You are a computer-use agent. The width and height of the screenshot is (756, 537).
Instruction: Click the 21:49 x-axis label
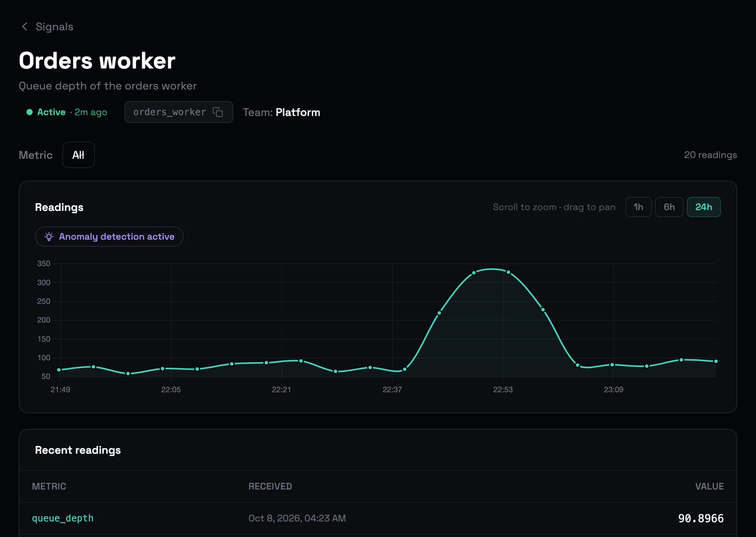(60, 390)
